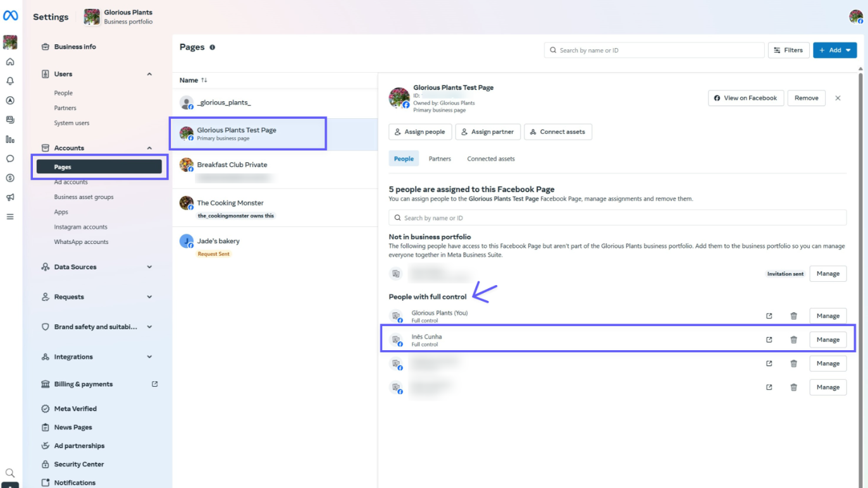Click the Search by name or ID field at top
This screenshot has height=488, width=868.
click(x=655, y=50)
